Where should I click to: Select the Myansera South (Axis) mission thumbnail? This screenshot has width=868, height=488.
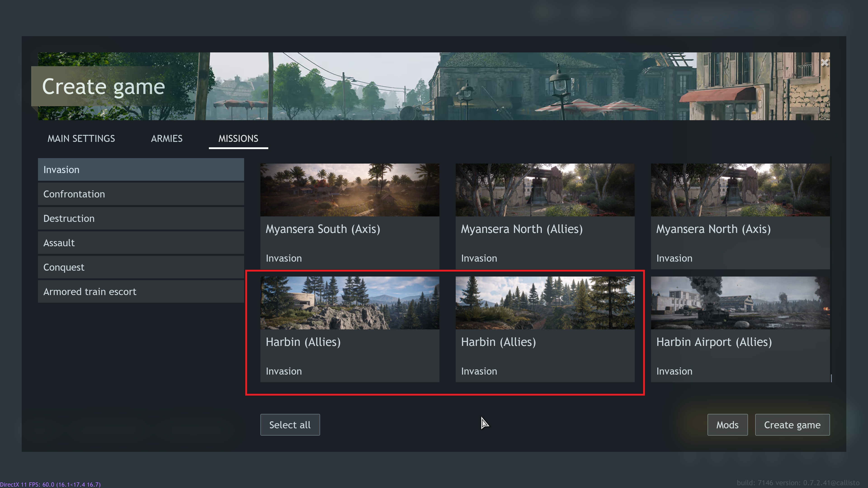click(349, 190)
